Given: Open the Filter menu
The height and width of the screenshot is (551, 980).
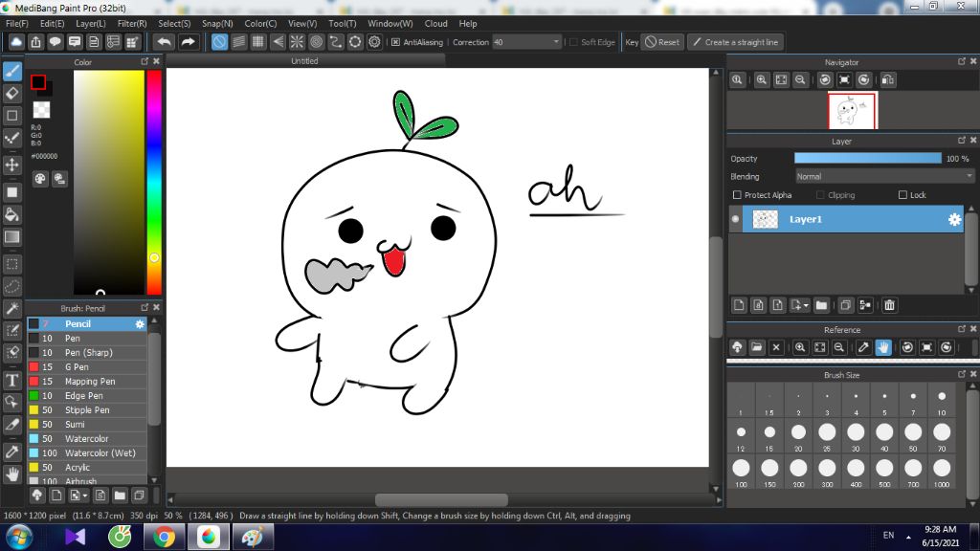Looking at the screenshot, I should pos(132,24).
